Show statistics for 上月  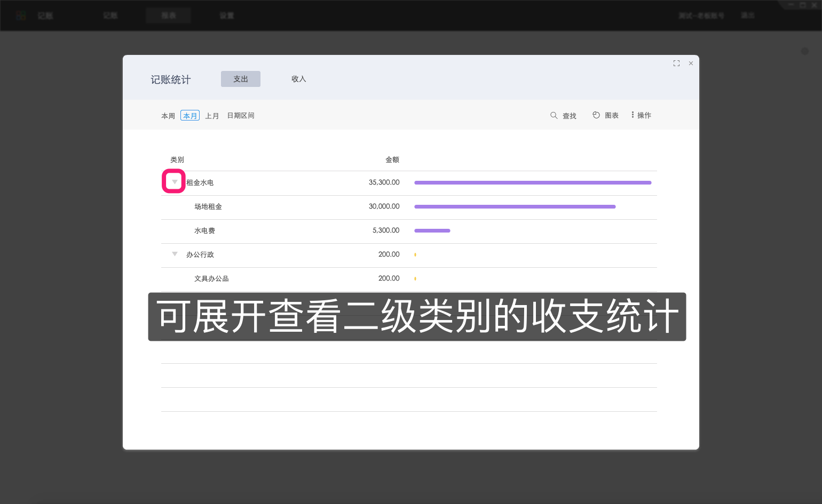212,116
